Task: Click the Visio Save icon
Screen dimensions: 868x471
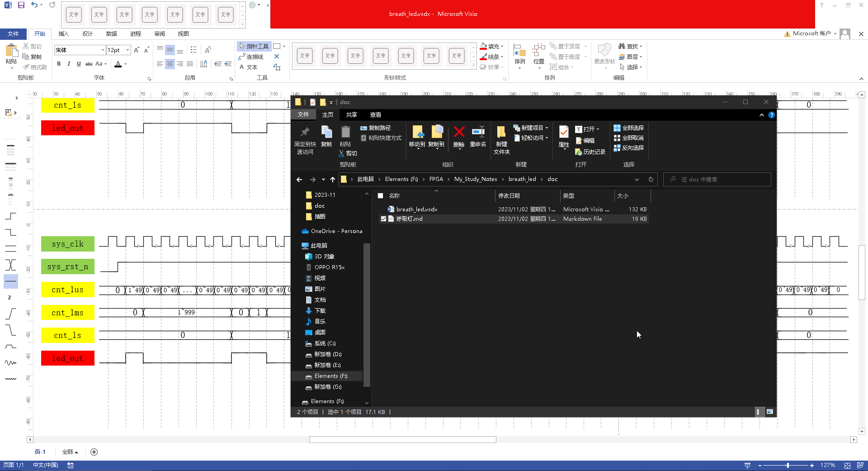Action: 21,5
